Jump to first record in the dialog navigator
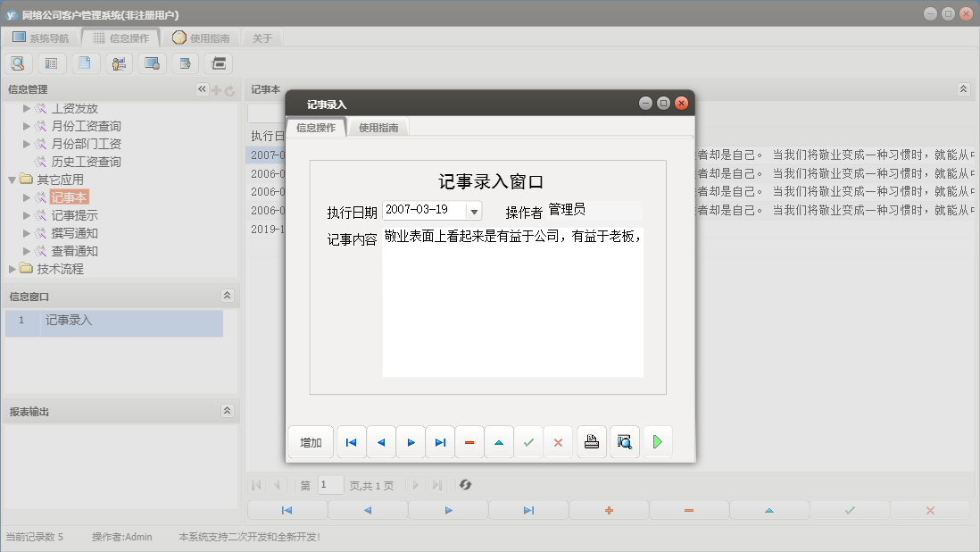The height and width of the screenshot is (552, 980). point(350,441)
